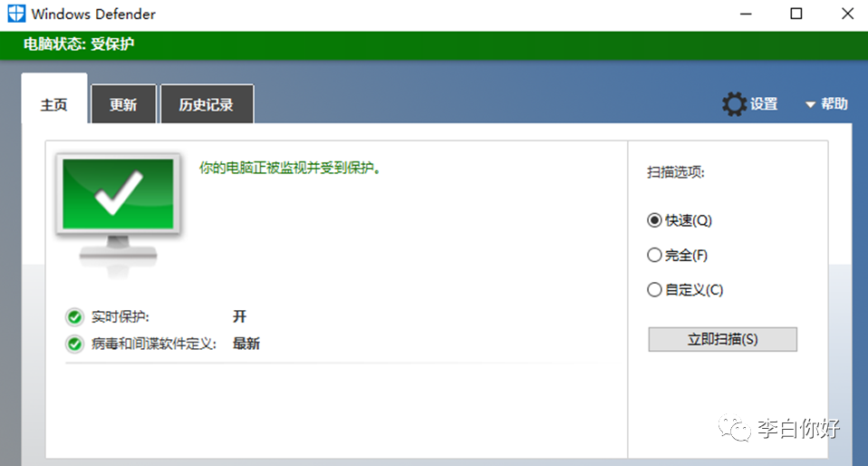The image size is (868, 466).
Task: Close the Windows Defender window
Action: coord(847,14)
